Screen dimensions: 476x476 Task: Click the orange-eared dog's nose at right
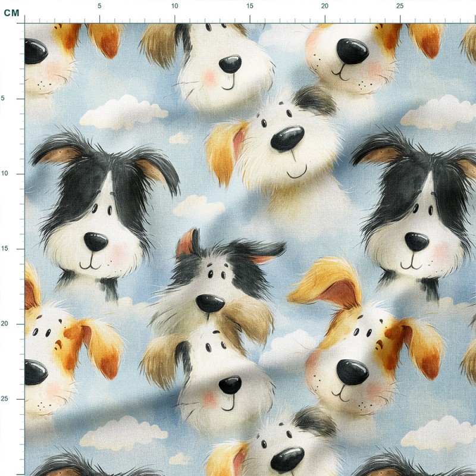[352, 372]
